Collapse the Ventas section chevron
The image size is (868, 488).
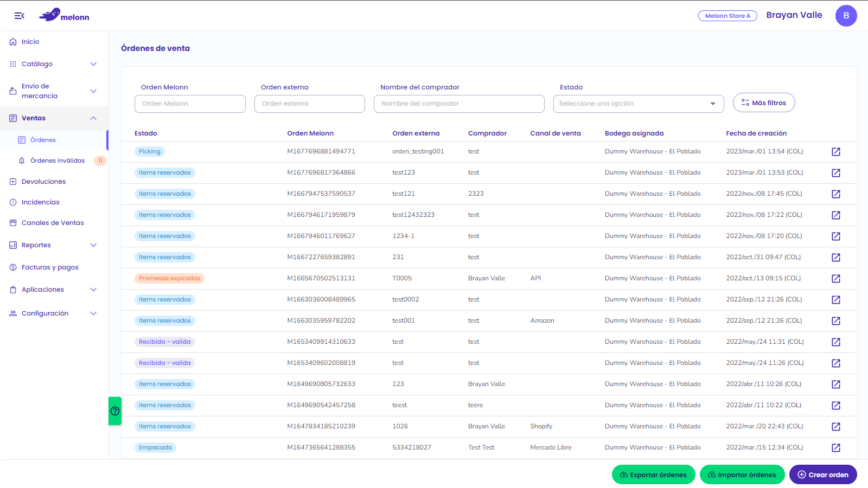tap(93, 118)
